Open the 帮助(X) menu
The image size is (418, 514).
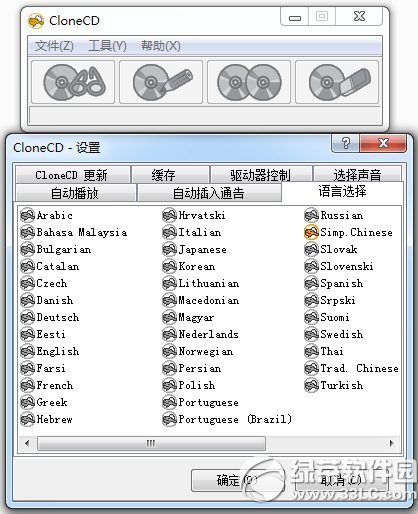161,46
